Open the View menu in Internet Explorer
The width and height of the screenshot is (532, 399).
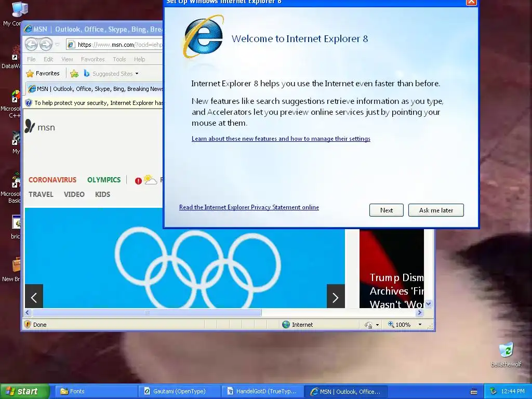[67, 59]
